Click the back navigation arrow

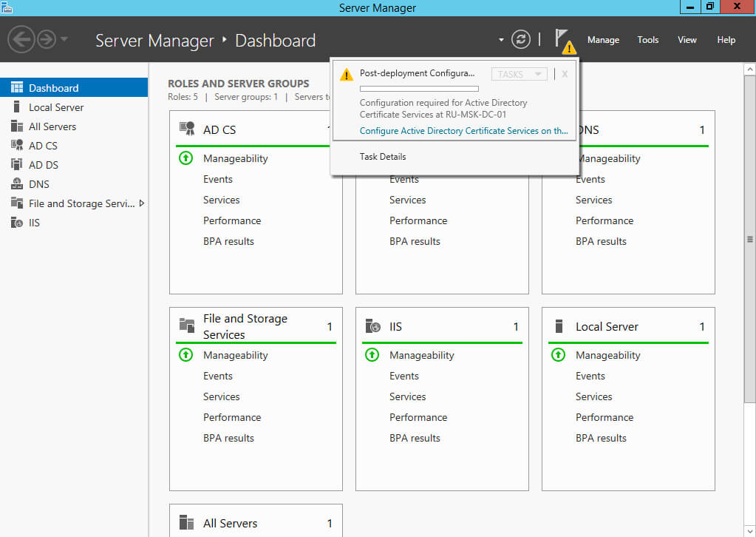[x=21, y=39]
